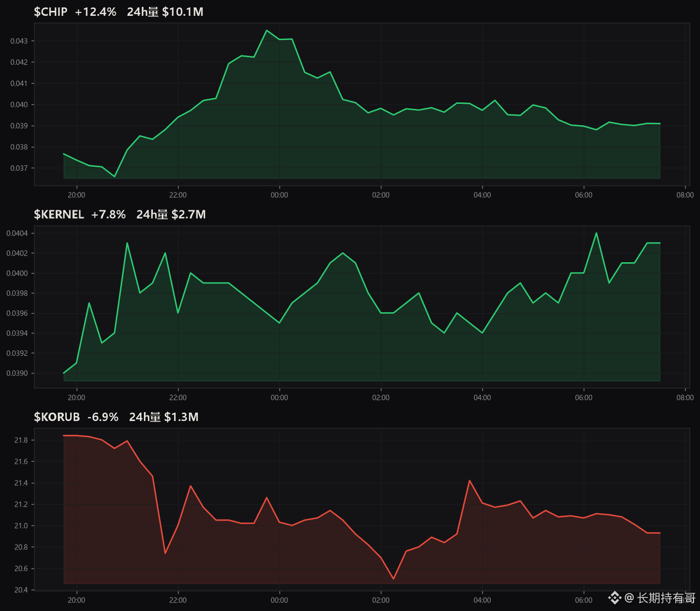Click the 0.0404 y-axis label

(17, 234)
